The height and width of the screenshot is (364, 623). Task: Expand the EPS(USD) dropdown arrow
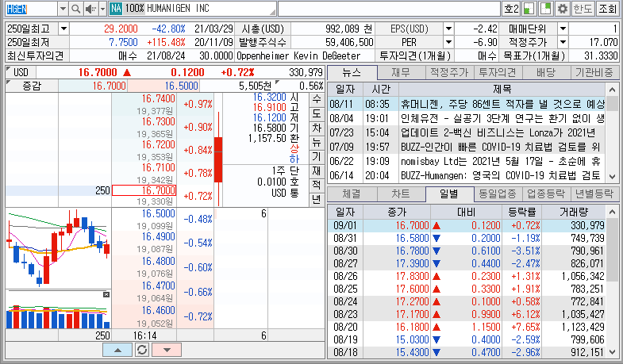pyautogui.click(x=448, y=29)
